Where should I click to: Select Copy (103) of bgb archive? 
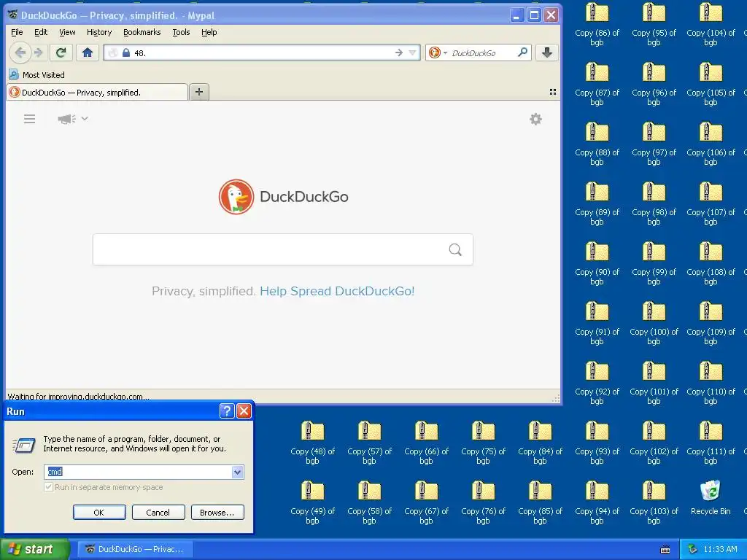[654, 503]
